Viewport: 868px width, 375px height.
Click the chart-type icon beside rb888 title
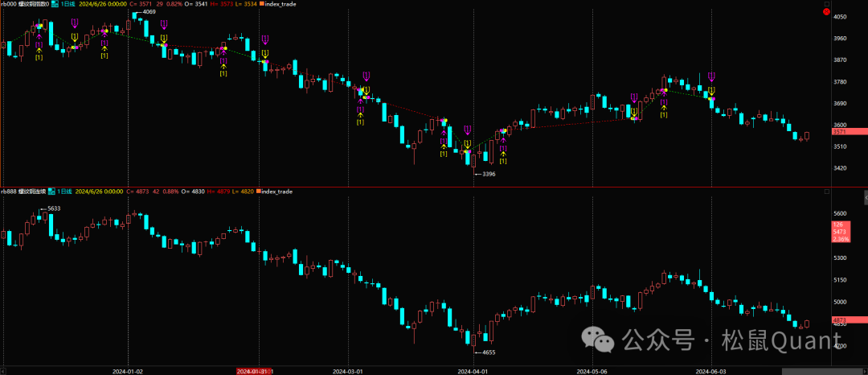tap(52, 192)
